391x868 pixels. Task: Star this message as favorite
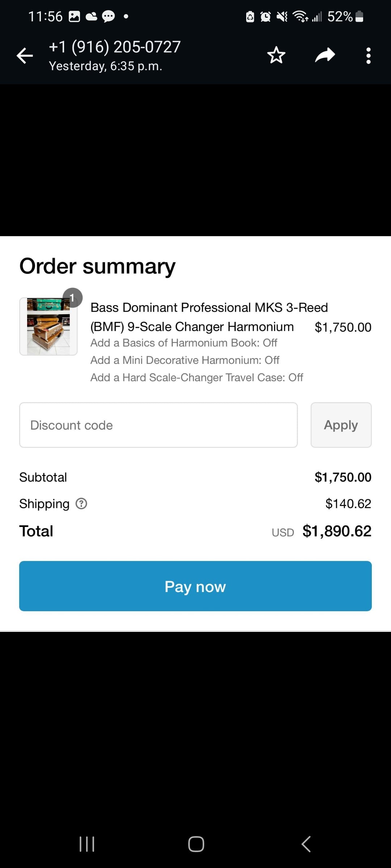[276, 55]
